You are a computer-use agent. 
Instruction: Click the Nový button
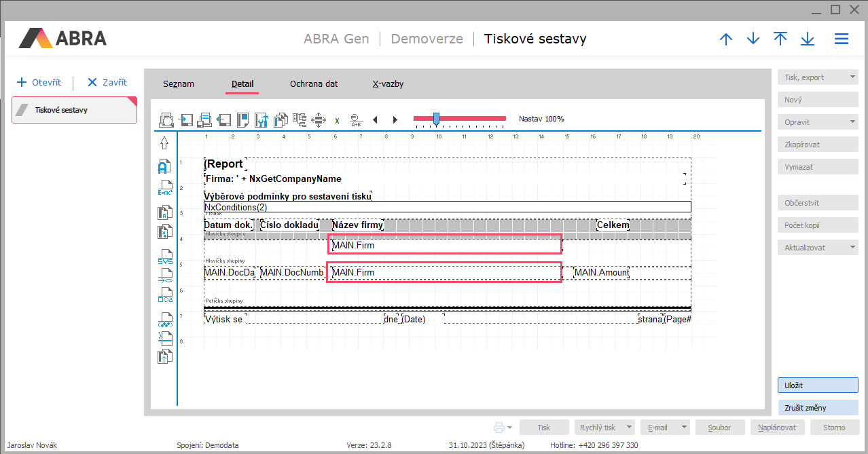click(x=818, y=100)
